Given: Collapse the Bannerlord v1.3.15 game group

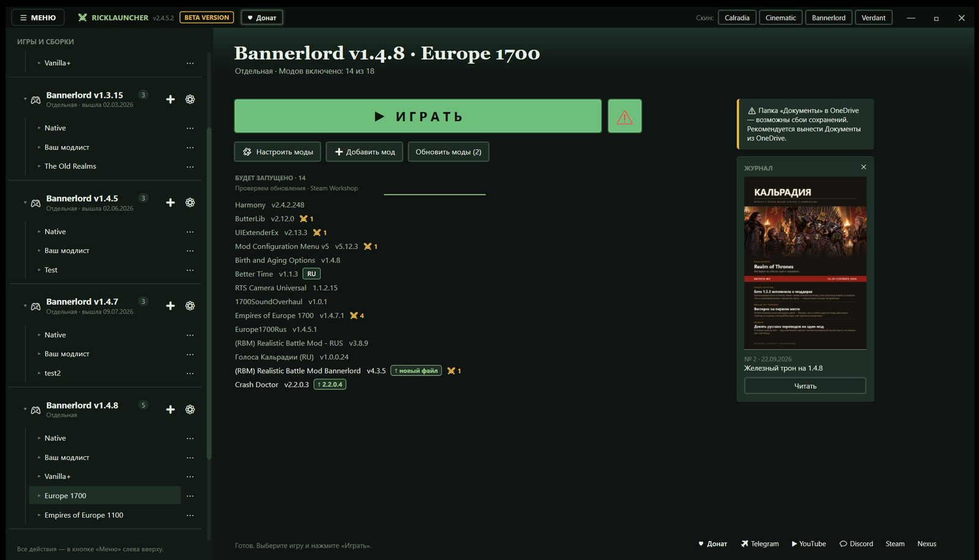Looking at the screenshot, I should 25,99.
